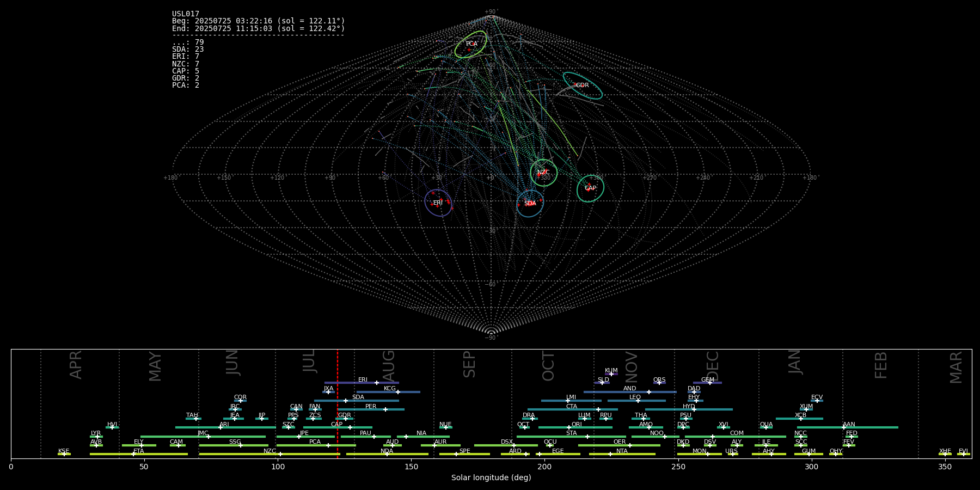Click the 'ERI: 7' count in the legend
This screenshot has width=980, height=490.
coord(186,56)
